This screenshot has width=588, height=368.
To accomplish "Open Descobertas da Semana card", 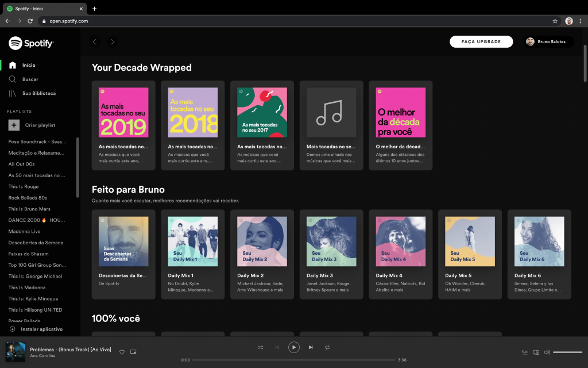I will tap(123, 254).
